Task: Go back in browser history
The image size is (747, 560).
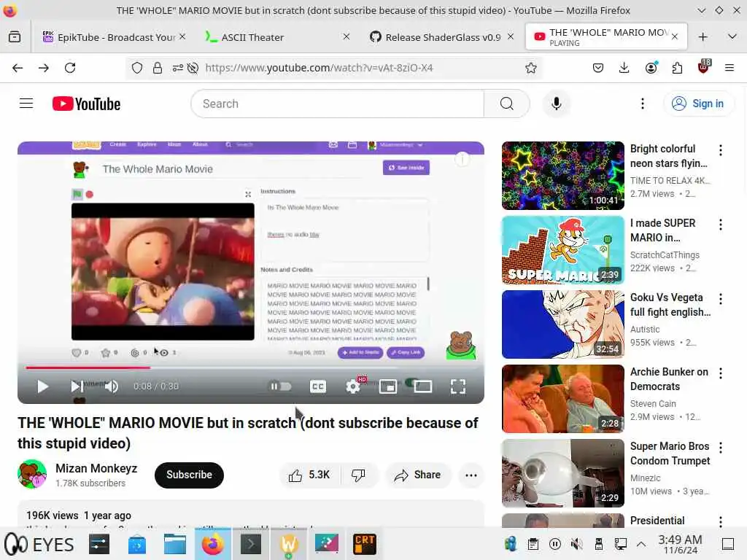Action: (x=18, y=68)
